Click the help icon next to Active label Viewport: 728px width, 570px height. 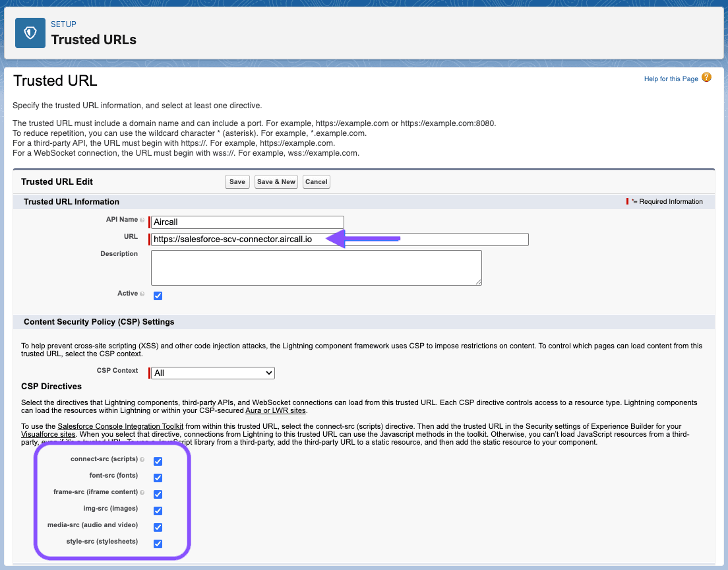pos(141,294)
